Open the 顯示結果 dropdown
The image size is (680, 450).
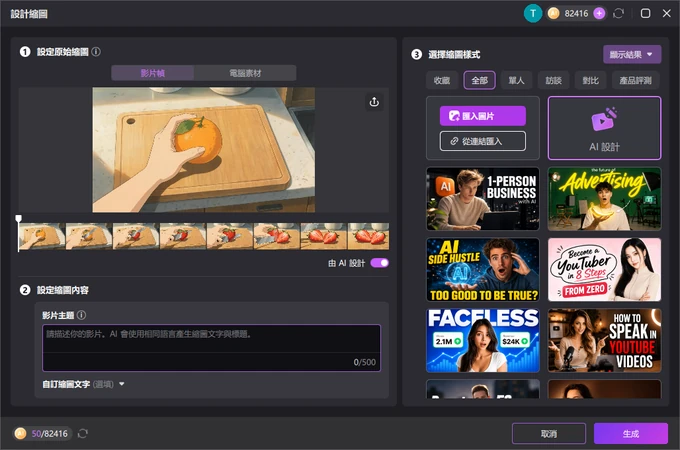pos(632,55)
